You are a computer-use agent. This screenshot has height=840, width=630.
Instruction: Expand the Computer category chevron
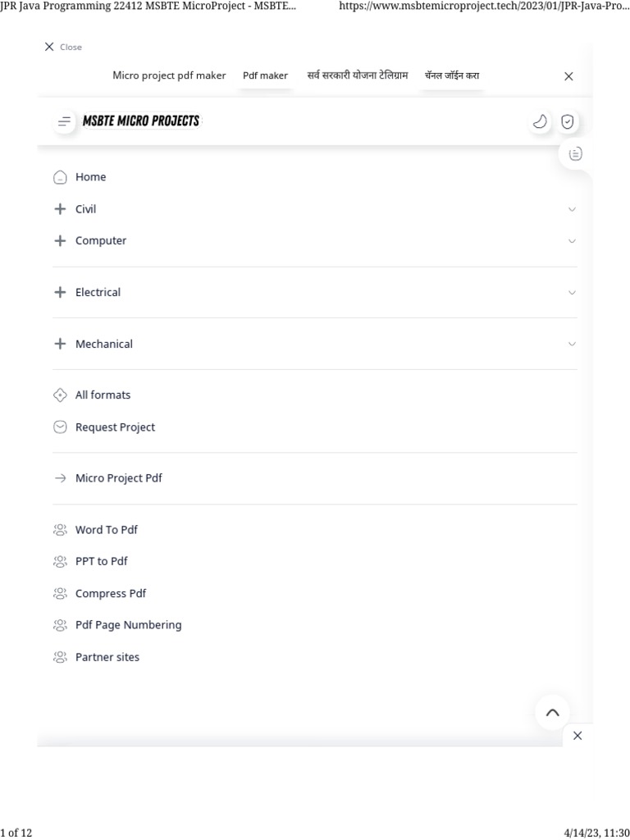point(572,241)
